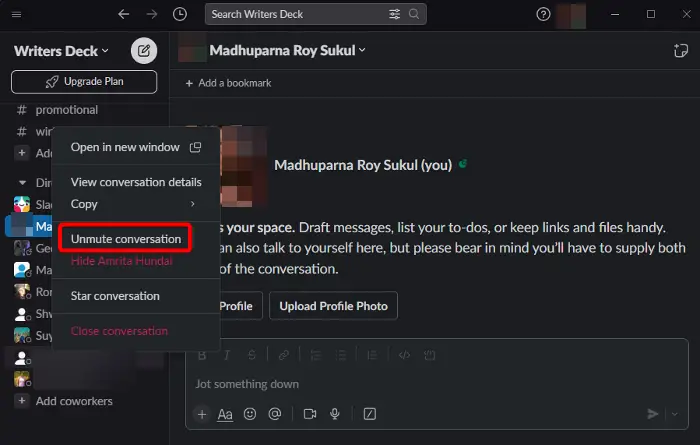
Task: Toggle bulleted list formatting
Action: tap(341, 355)
